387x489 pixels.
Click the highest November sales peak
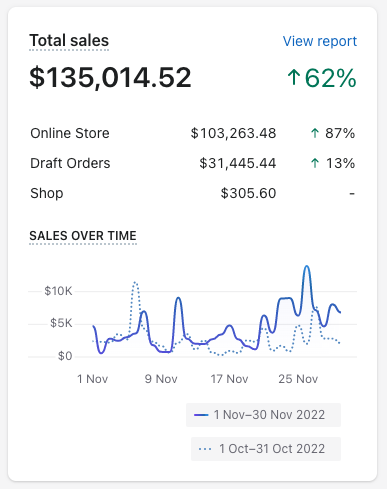pos(307,266)
